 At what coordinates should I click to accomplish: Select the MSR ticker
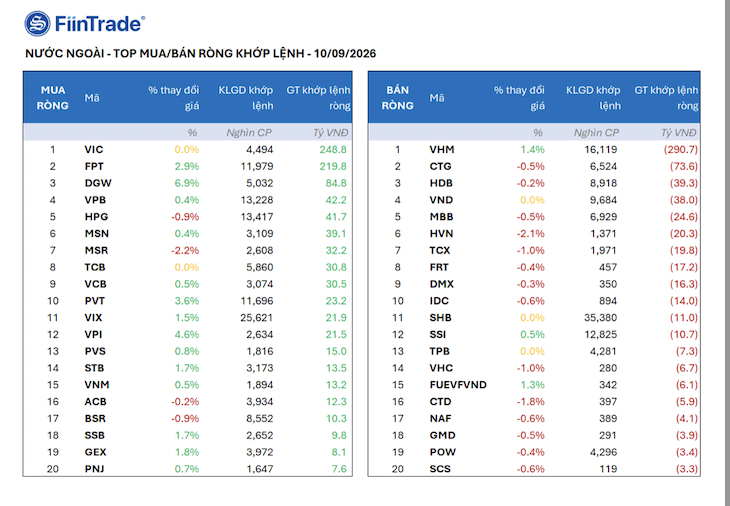click(96, 250)
